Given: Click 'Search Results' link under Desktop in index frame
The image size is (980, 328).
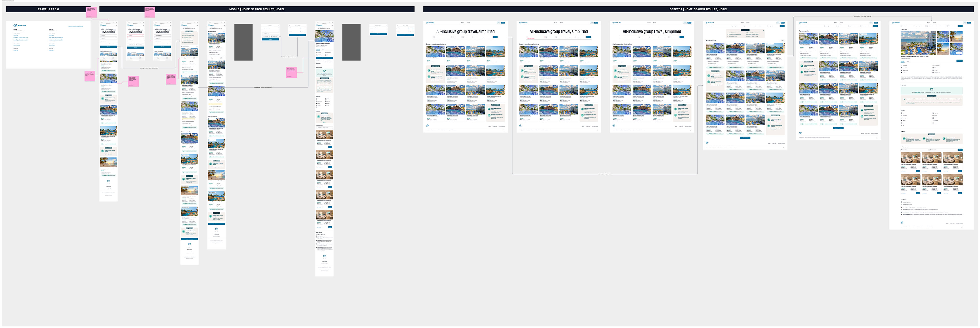Looking at the screenshot, I should (x=52, y=45).
